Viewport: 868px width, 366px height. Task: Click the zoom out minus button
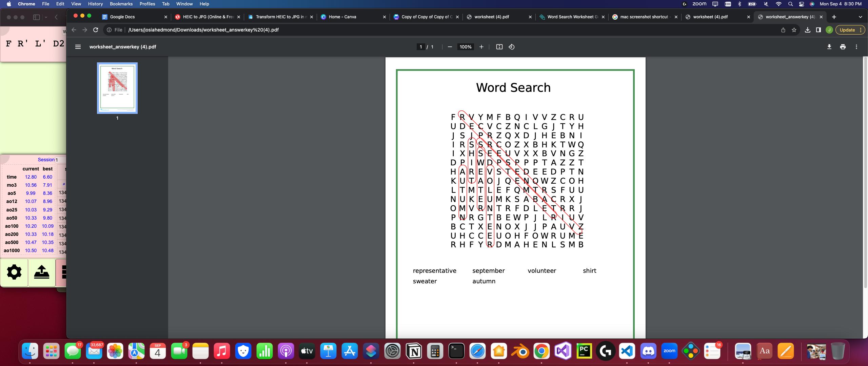pyautogui.click(x=450, y=47)
